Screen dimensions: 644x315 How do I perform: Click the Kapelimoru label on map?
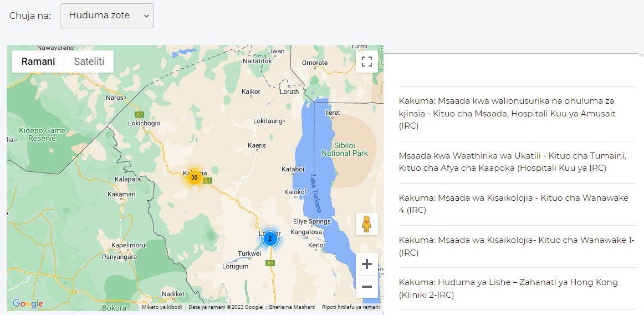128,246
